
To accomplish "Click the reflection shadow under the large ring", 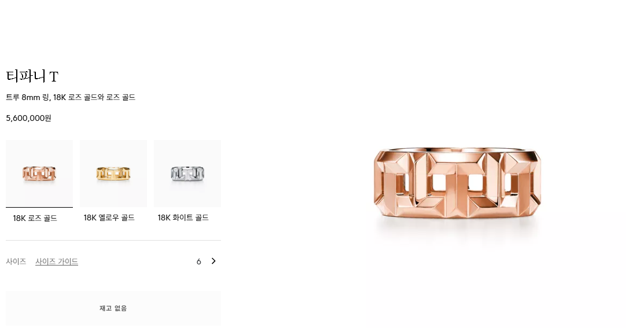I will (457, 230).
